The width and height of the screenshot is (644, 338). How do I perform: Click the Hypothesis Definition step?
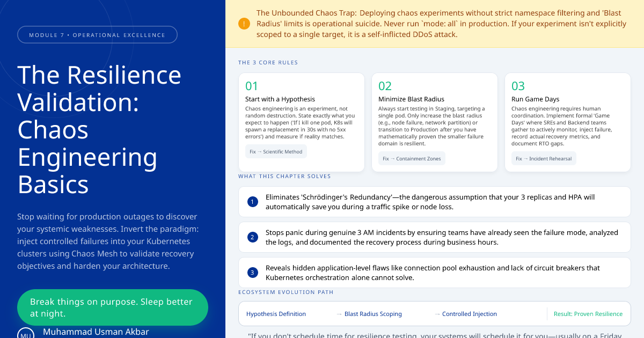click(x=276, y=314)
